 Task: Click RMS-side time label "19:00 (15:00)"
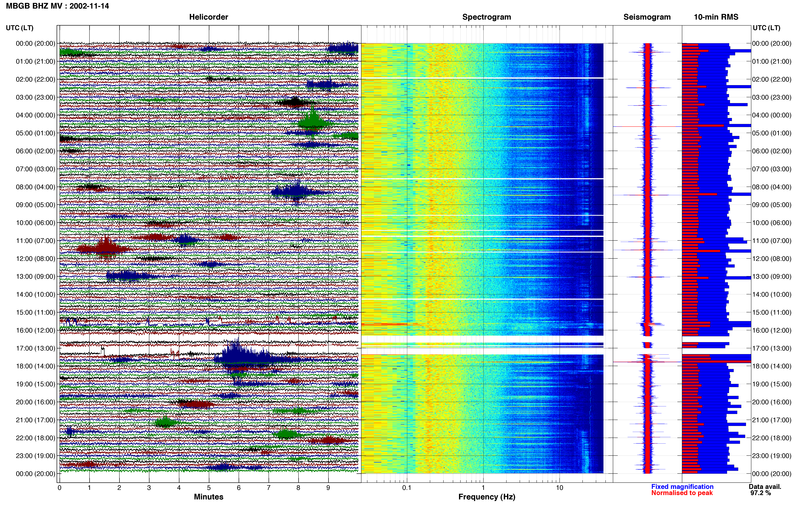[x=772, y=384]
